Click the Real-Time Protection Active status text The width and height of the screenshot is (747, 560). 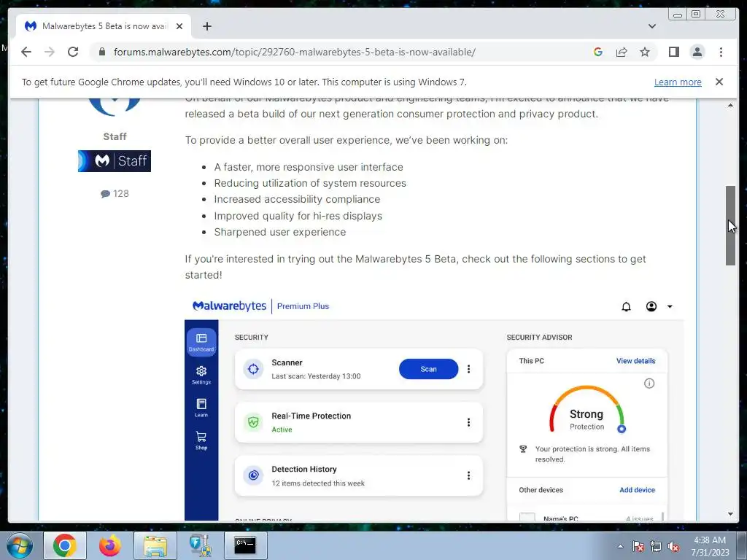coord(282,429)
